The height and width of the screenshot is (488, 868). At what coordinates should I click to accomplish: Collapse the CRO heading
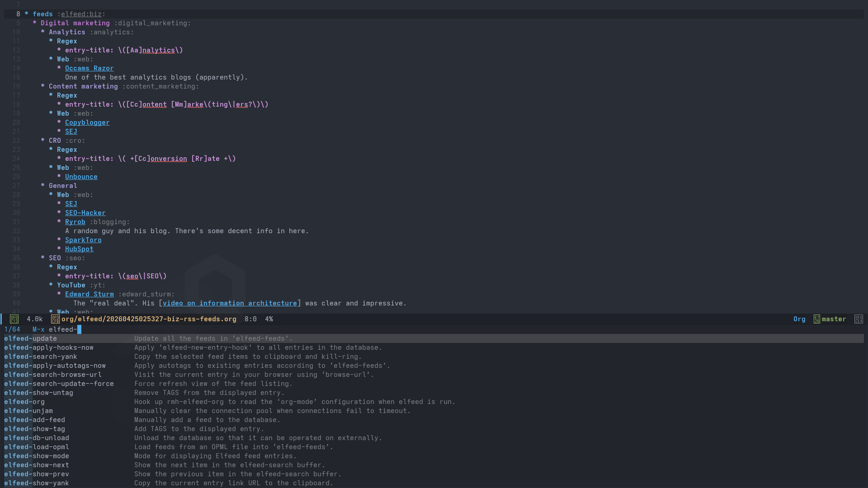tap(55, 141)
